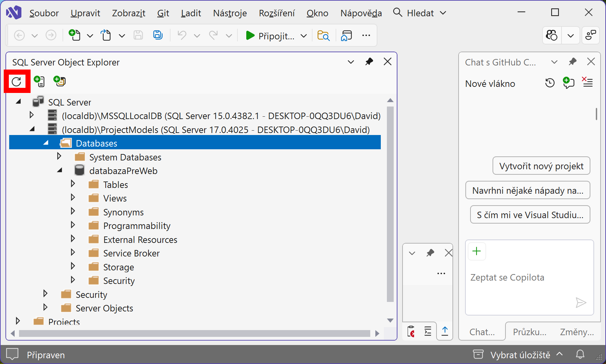Image resolution: width=606 pixels, height=364 pixels.
Task: Click the Find in Files icon
Action: pos(323,35)
